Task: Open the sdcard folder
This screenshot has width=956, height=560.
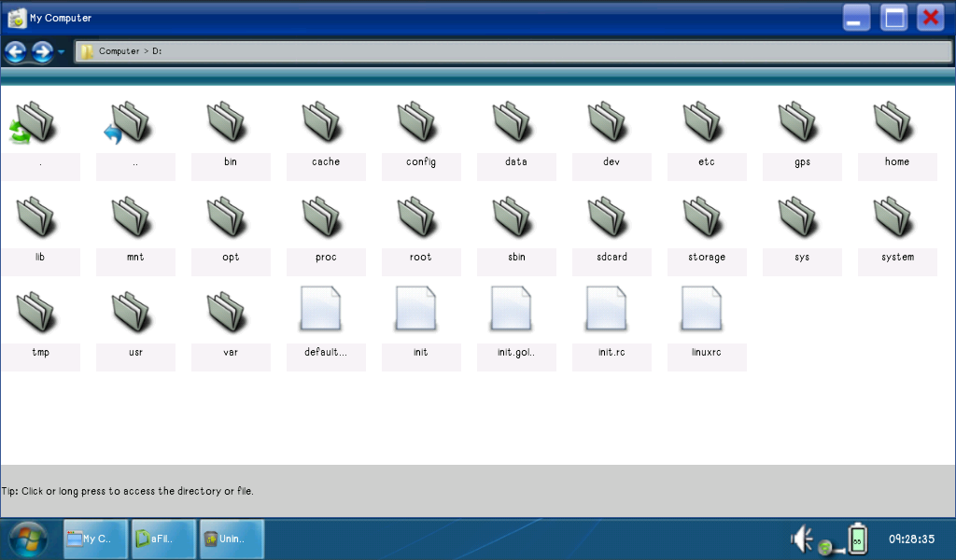Action: coord(607,217)
